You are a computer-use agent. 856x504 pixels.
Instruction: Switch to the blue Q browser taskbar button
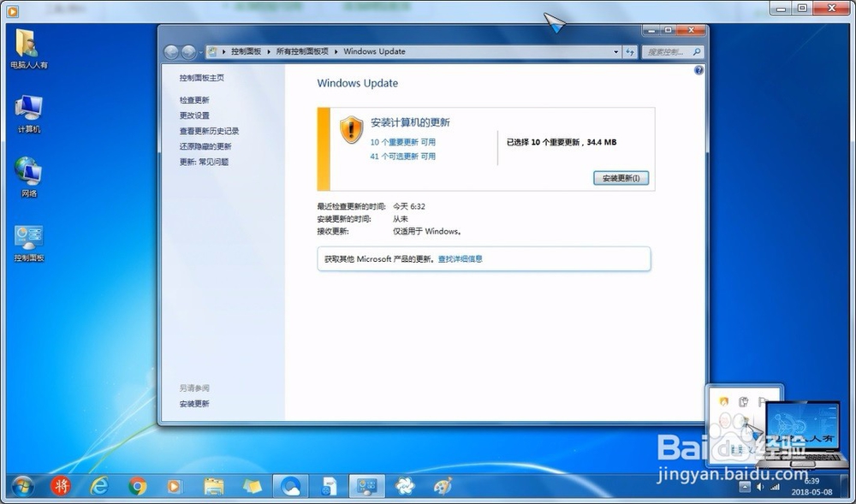(x=290, y=486)
